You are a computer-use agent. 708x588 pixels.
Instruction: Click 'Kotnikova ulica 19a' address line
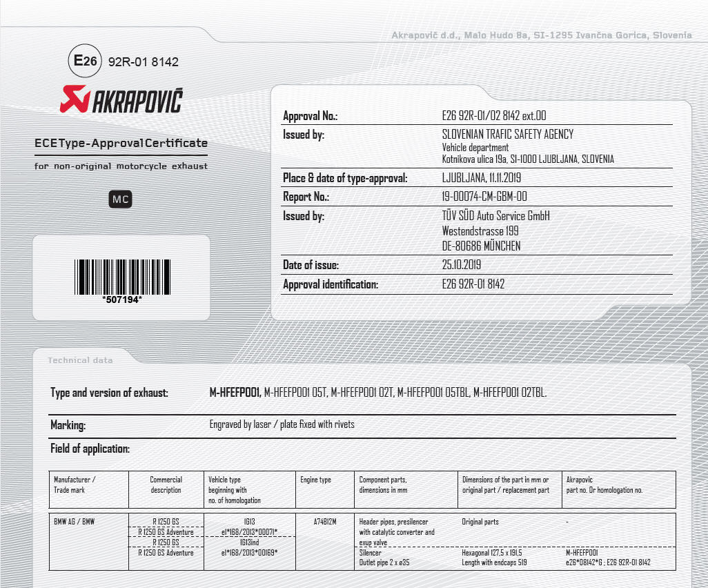point(528,159)
